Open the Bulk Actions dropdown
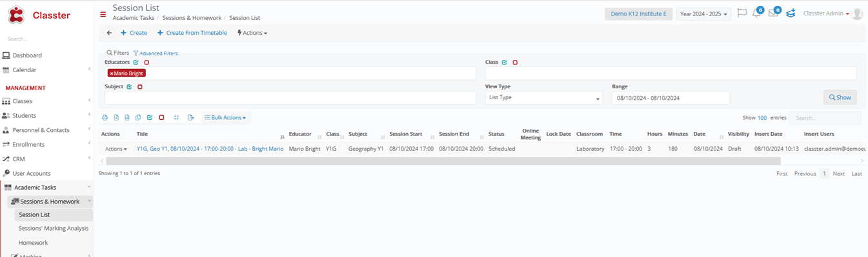This screenshot has height=257, width=868. click(x=225, y=118)
